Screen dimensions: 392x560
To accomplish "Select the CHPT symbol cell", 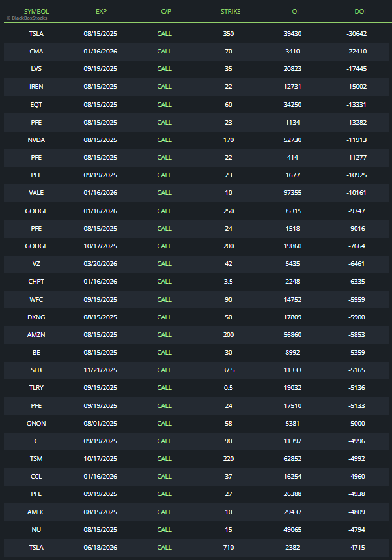I will [36, 281].
